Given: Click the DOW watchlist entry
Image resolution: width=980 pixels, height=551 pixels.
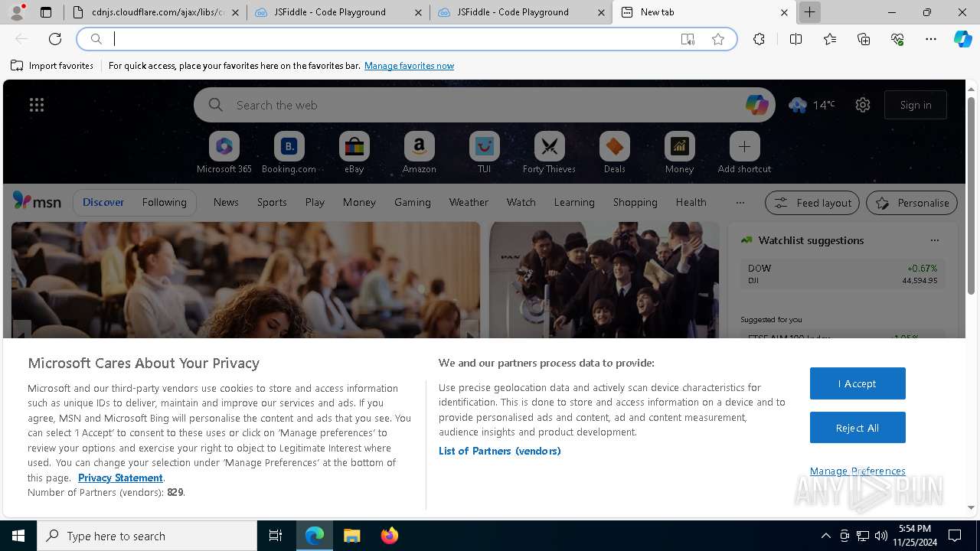Looking at the screenshot, I should 842,274.
